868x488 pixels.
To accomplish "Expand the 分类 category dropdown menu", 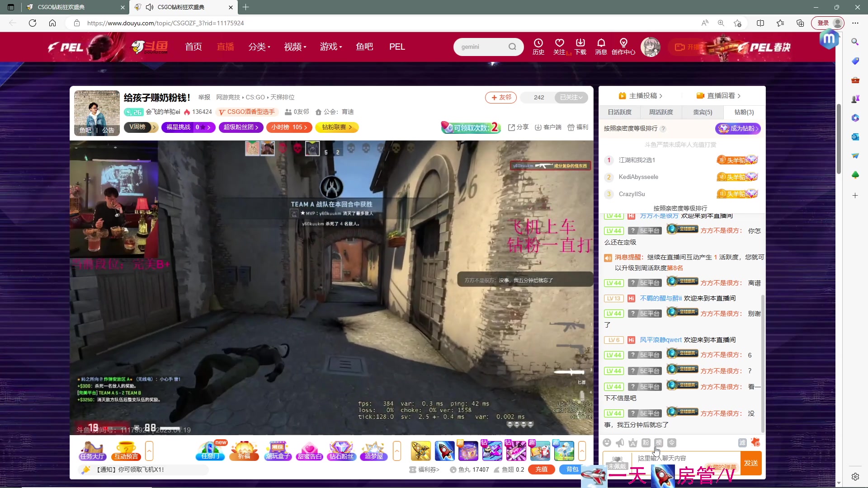I will click(259, 47).
